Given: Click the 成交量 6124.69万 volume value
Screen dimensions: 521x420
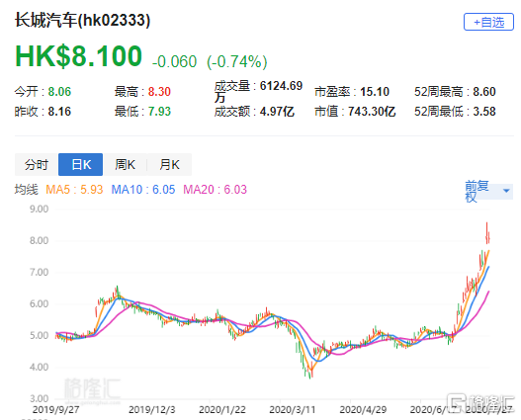Looking at the screenshot, I should point(258,91).
